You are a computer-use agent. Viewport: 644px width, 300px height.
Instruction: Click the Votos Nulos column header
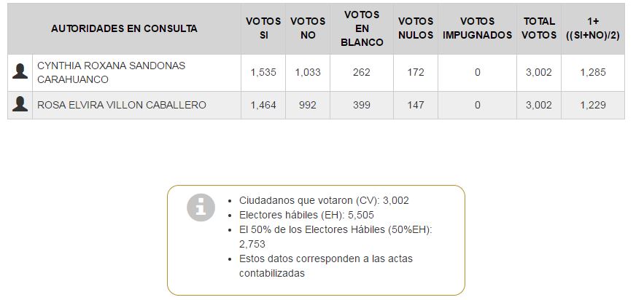(x=416, y=28)
